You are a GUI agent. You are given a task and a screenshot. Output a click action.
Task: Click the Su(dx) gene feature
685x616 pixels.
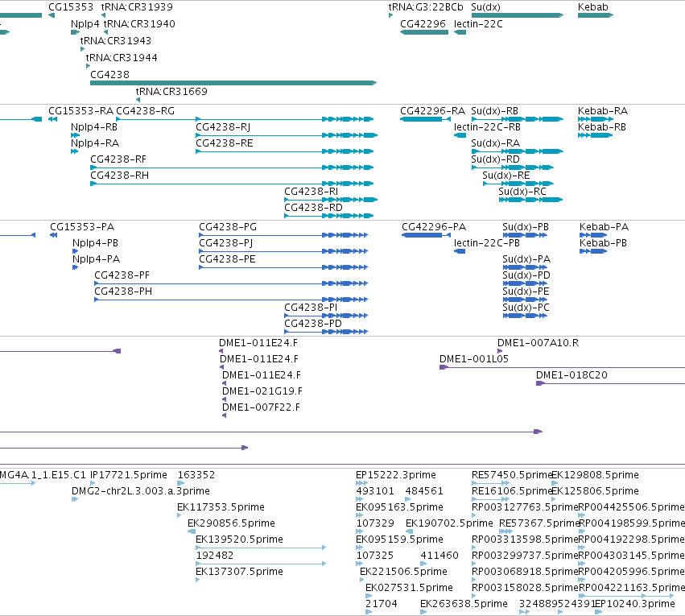[518, 15]
